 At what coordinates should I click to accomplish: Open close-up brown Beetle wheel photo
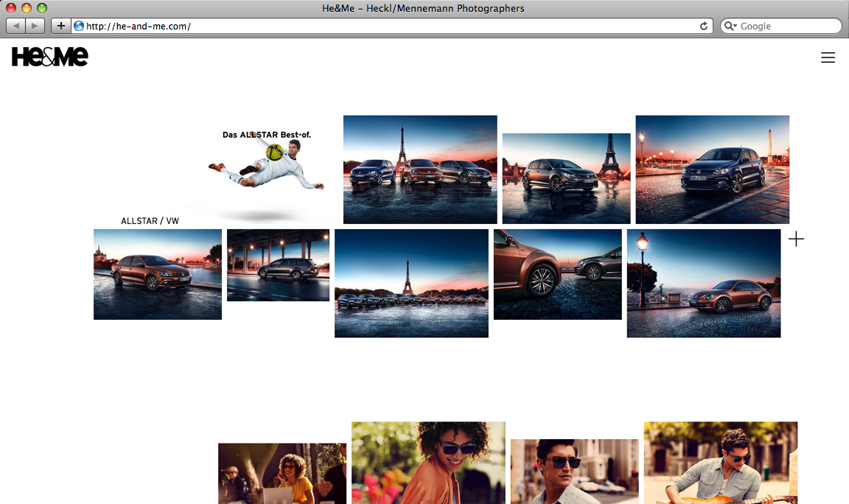[x=558, y=274]
